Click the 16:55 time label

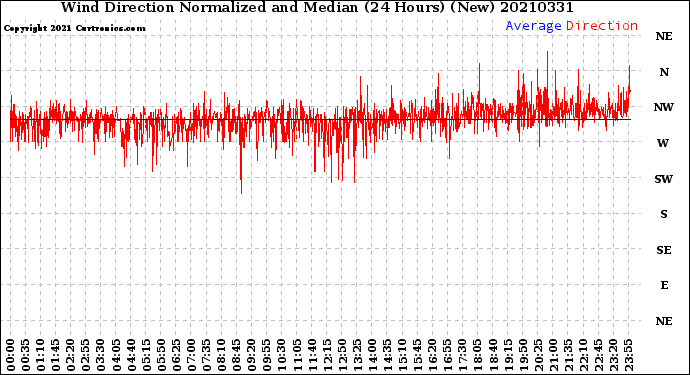[x=448, y=355]
